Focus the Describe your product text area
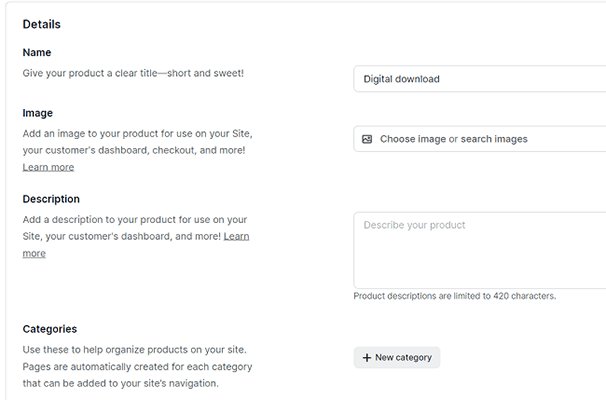 (480, 249)
